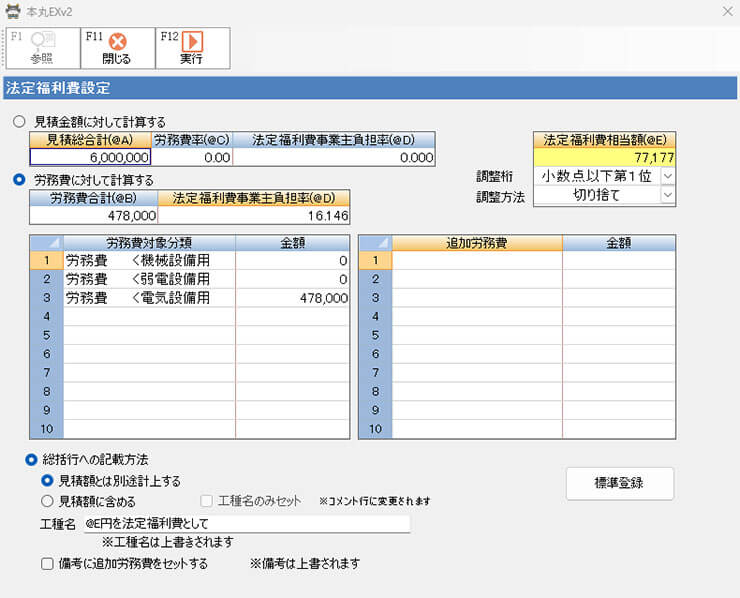This screenshot has width=740, height=598.
Task: Select the 総括行への記載方法 radio button
Action: point(32,460)
